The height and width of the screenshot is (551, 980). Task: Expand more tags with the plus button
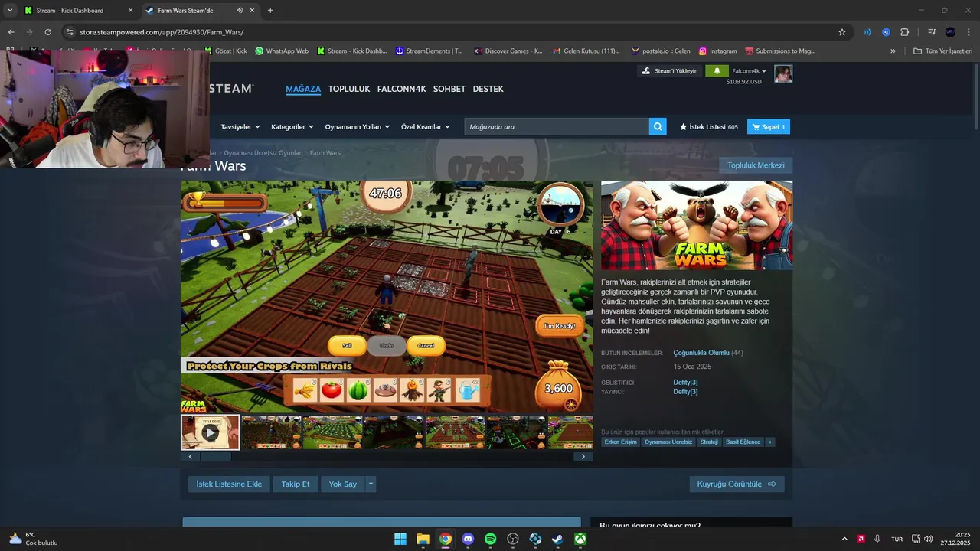pos(770,442)
